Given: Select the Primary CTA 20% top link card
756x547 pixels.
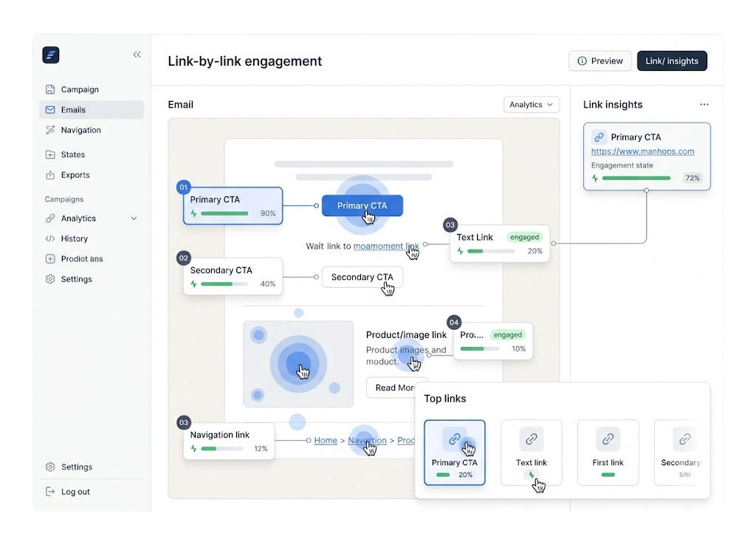Looking at the screenshot, I should (455, 453).
